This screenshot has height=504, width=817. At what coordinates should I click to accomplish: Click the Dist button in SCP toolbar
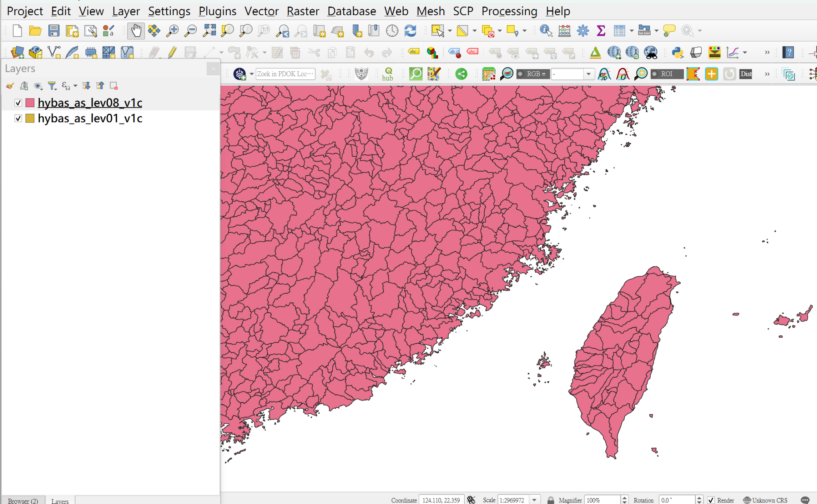746,74
